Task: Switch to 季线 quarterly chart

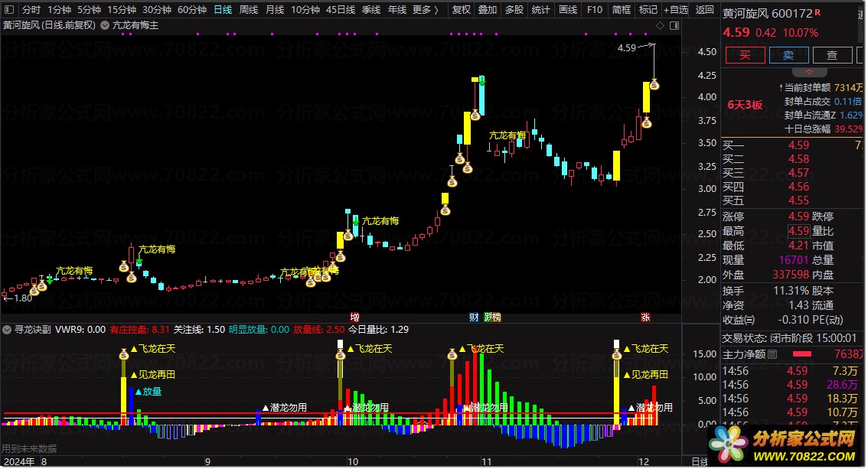Action: point(371,9)
